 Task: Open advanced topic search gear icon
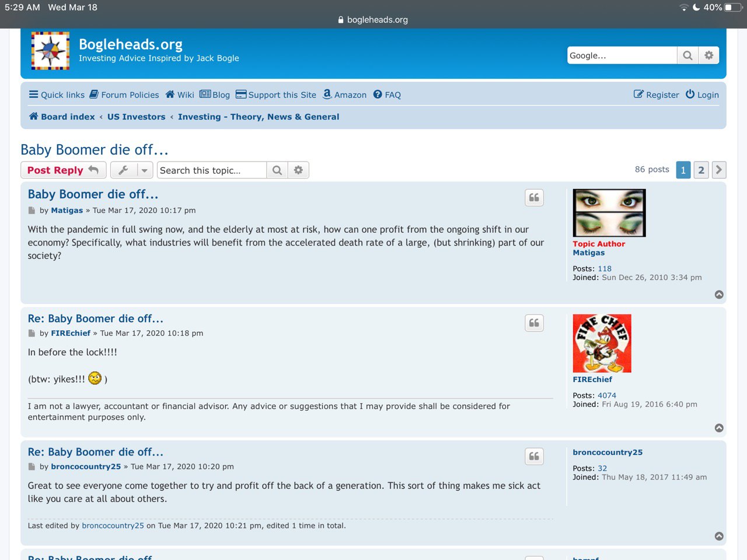tap(298, 170)
